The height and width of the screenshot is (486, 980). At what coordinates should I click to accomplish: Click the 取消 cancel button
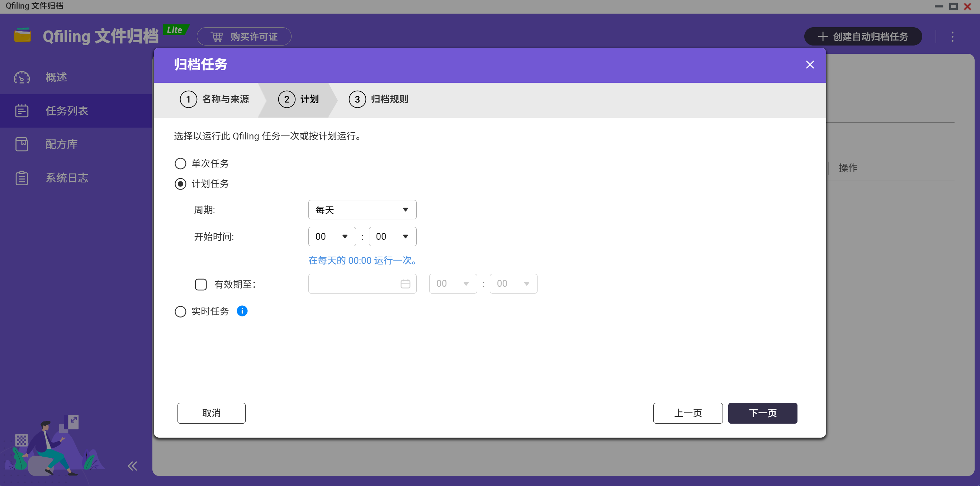(211, 413)
